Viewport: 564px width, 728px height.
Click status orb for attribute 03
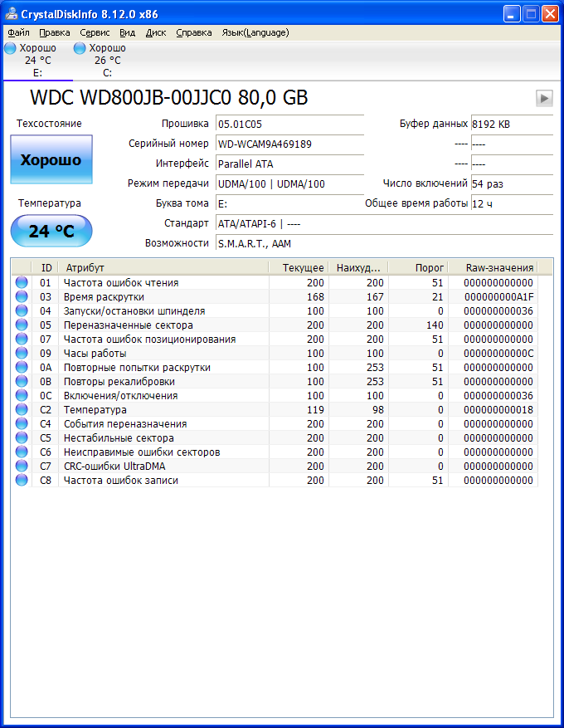coord(22,296)
